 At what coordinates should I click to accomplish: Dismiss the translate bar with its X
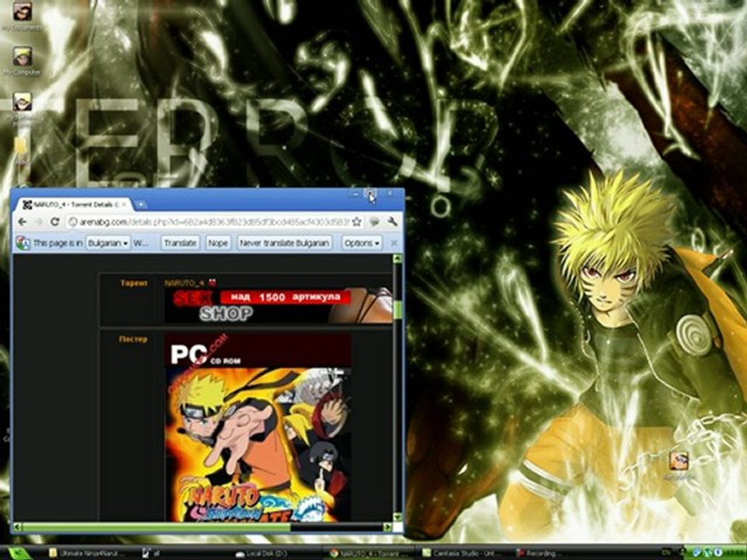394,243
